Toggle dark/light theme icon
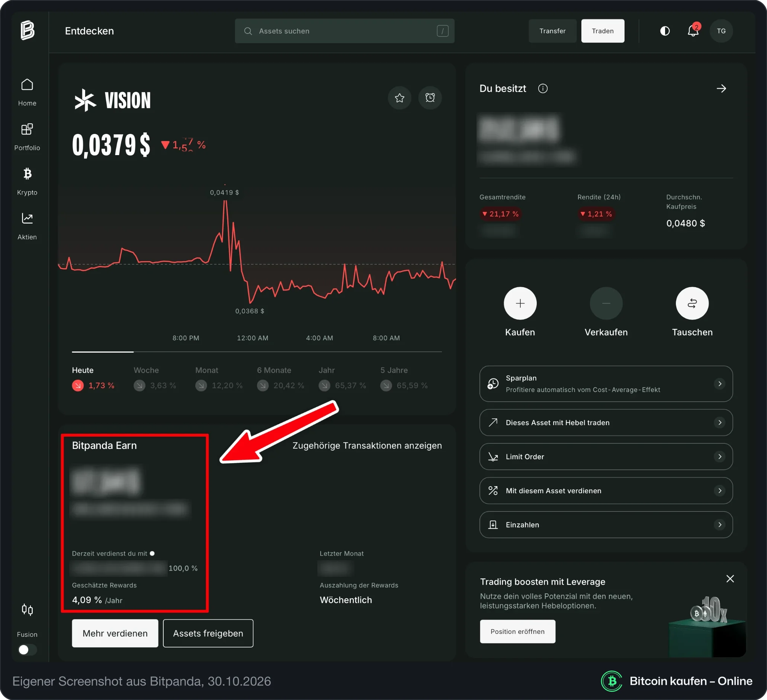Screen dimensions: 767x700 [665, 31]
